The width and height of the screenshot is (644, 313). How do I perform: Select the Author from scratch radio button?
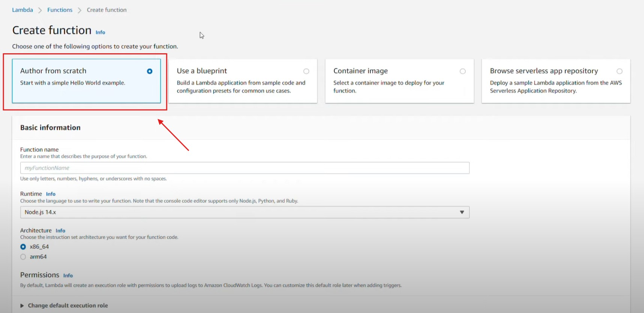point(149,71)
